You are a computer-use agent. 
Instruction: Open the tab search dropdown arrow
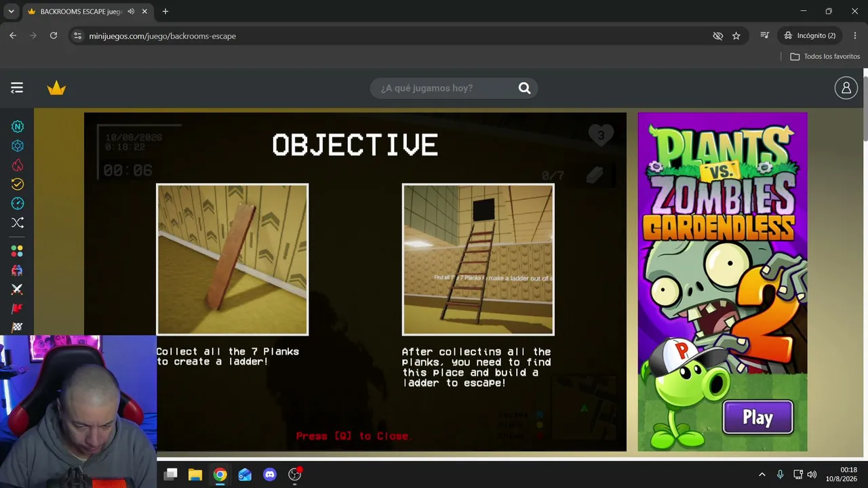tap(11, 12)
